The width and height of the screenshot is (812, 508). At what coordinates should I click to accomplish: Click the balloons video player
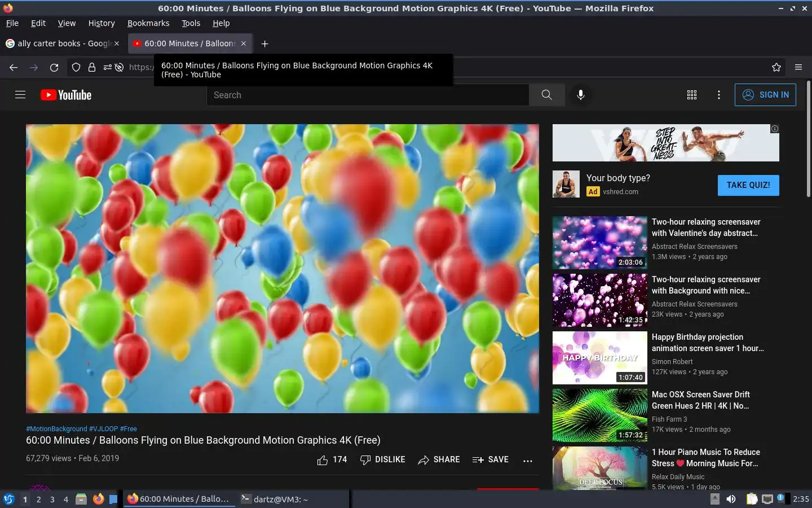click(x=283, y=269)
